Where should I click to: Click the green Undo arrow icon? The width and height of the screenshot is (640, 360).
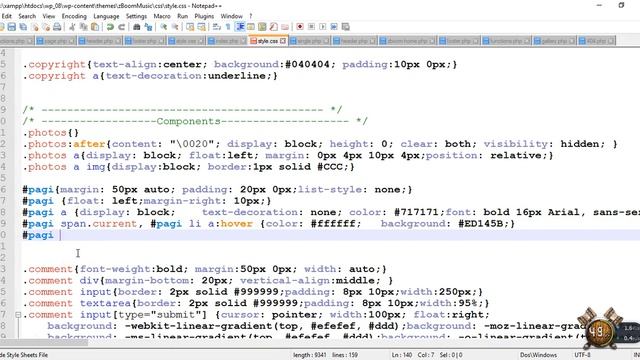click(x=110, y=27)
